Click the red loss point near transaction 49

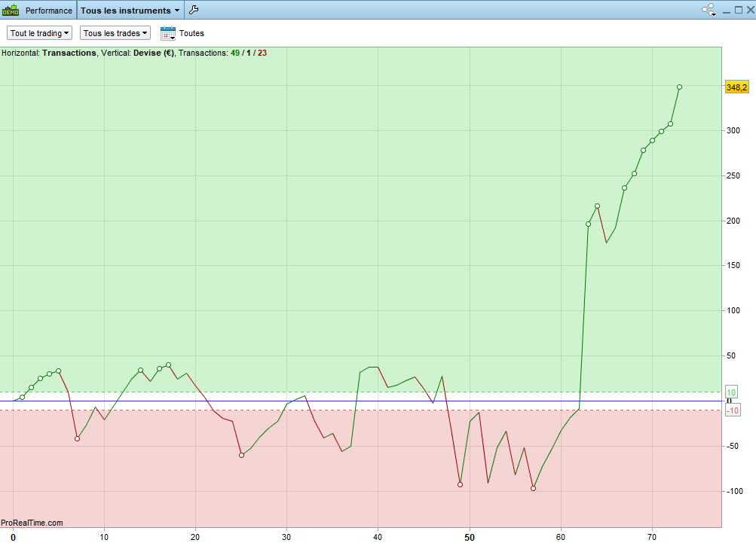460,485
